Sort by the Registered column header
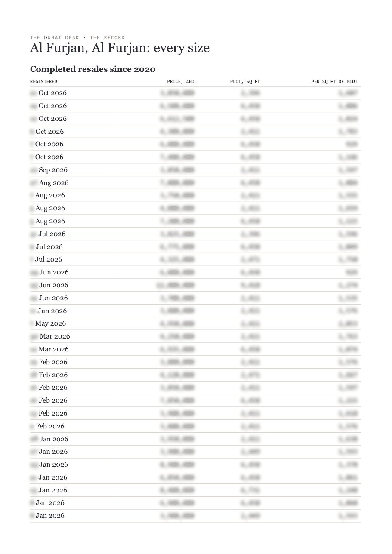This screenshot has height=554, width=392. (43, 81)
